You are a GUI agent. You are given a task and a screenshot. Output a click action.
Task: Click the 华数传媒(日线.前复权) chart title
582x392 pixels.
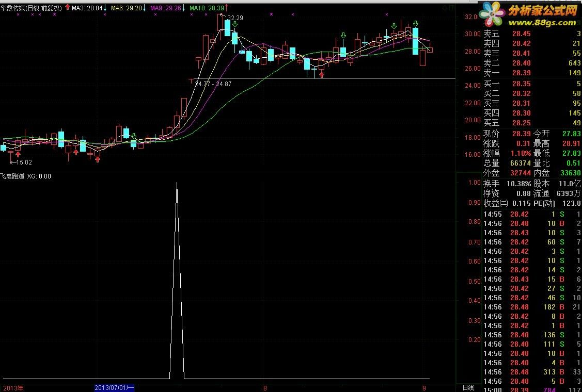pos(31,8)
